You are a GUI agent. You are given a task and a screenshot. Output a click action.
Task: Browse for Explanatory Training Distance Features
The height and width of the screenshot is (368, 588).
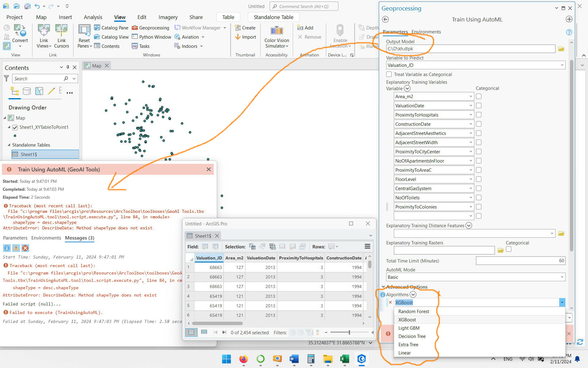pyautogui.click(x=561, y=233)
